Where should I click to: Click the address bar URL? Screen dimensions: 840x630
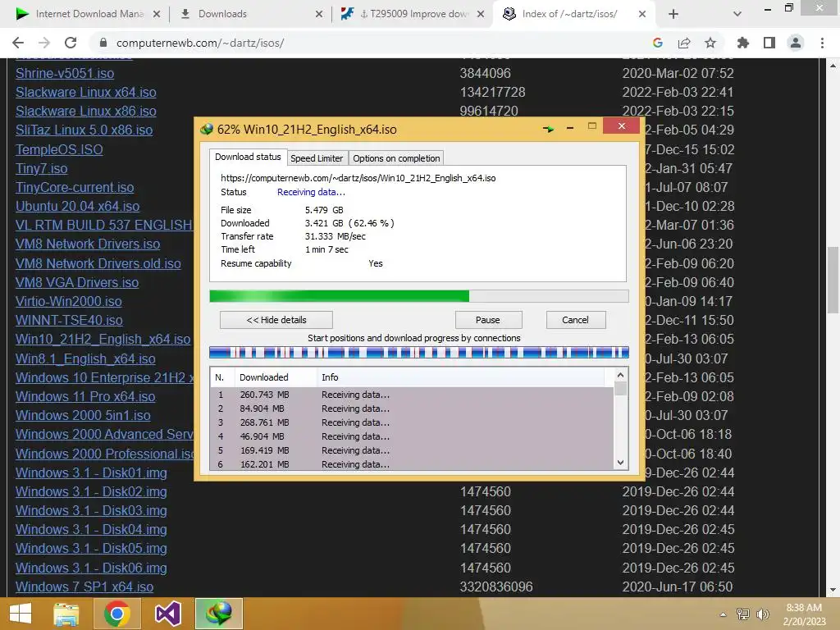200,43
